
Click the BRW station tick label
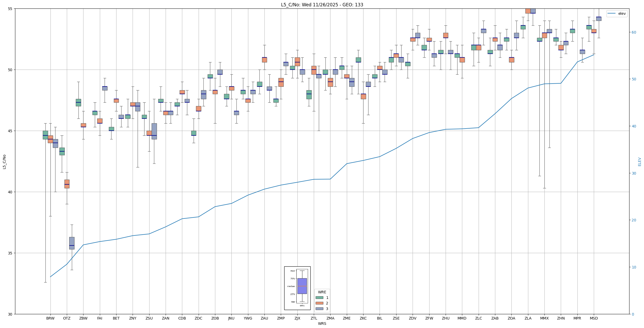(x=50, y=318)
